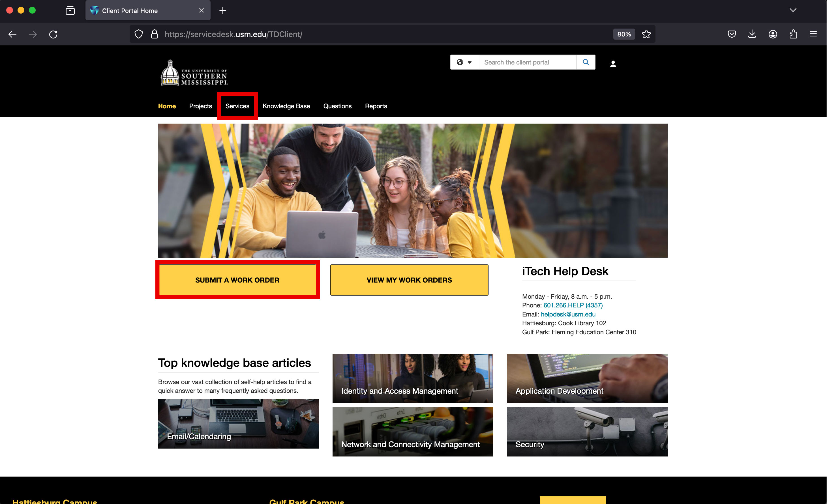The image size is (827, 504).
Task: Select the Knowledge Base tab
Action: [x=286, y=106]
